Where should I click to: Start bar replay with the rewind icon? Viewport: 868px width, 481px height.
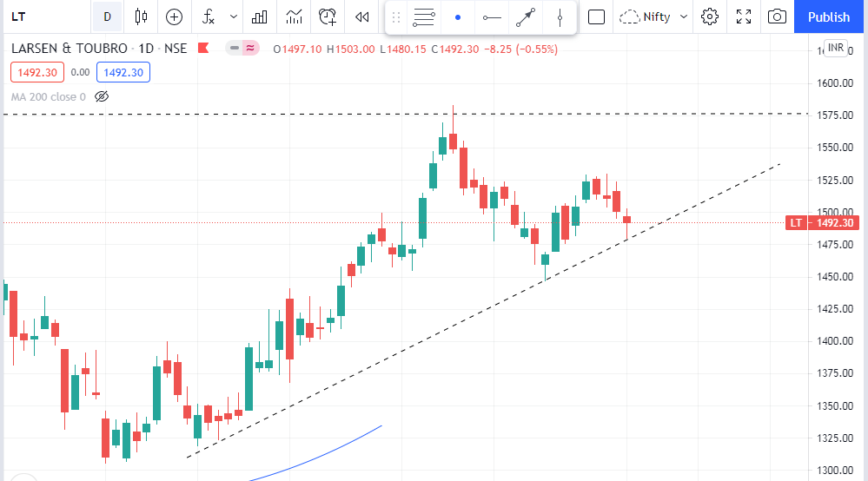[362, 17]
